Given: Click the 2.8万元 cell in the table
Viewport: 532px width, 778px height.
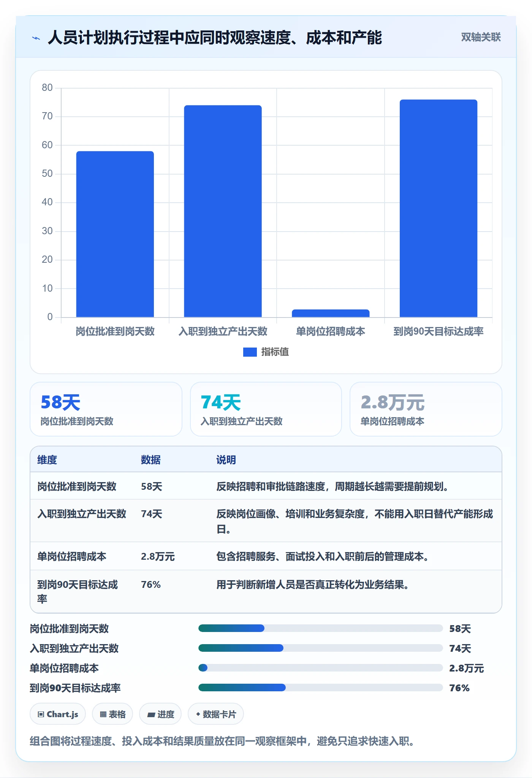Looking at the screenshot, I should point(158,557).
